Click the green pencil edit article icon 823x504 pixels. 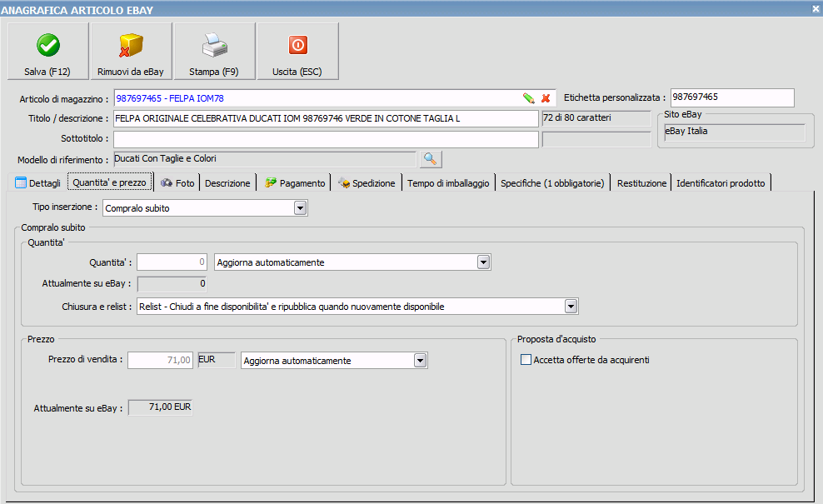click(529, 98)
